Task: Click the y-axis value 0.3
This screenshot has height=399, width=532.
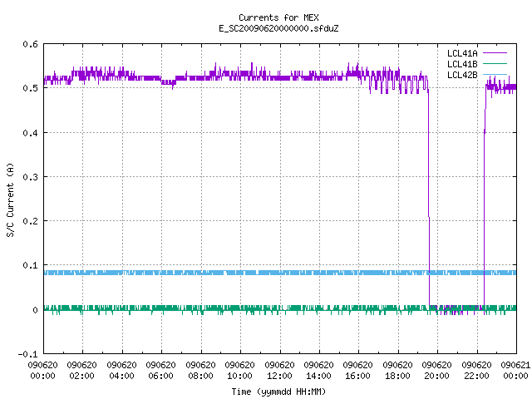Action: coord(30,177)
